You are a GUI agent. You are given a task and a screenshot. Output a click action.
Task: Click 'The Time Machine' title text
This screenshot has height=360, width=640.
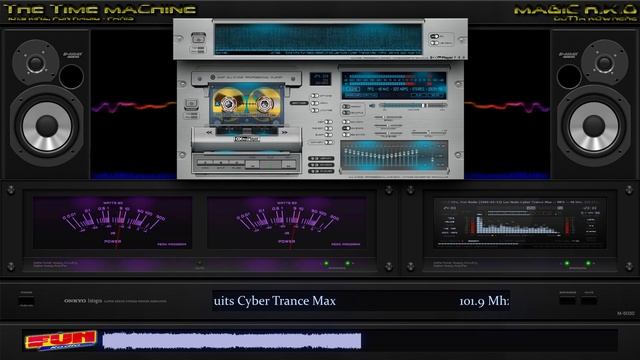point(100,9)
